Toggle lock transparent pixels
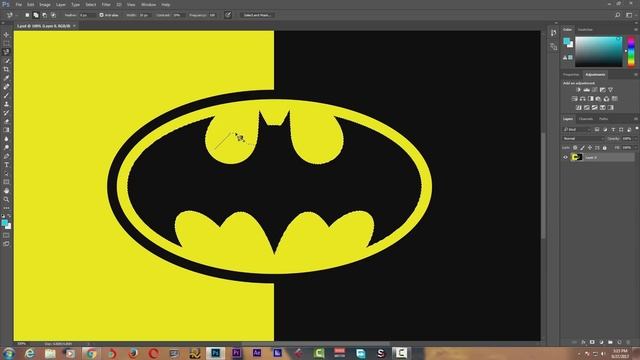This screenshot has height=360, width=640. click(575, 148)
